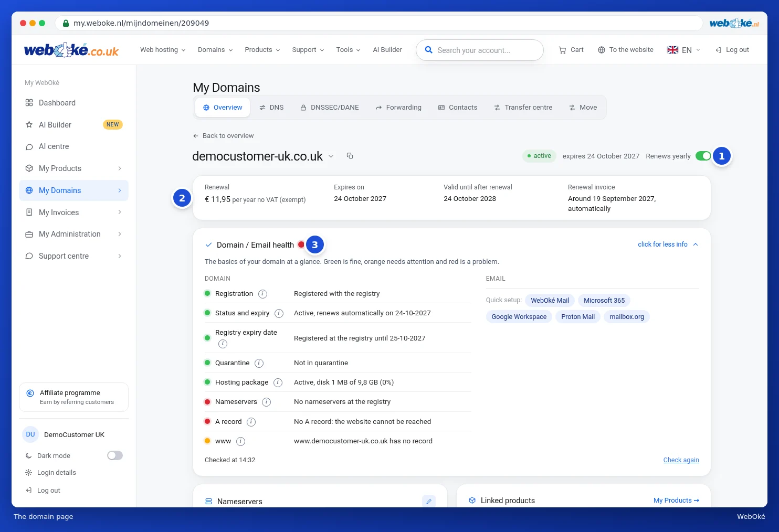Open the Support dropdown in header
This screenshot has height=532, width=779.
pos(308,50)
